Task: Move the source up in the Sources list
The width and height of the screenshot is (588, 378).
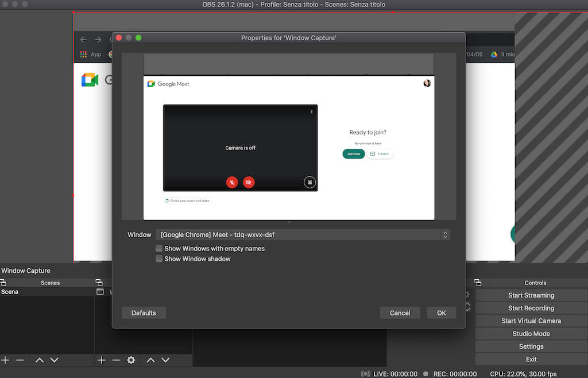Action: point(150,360)
